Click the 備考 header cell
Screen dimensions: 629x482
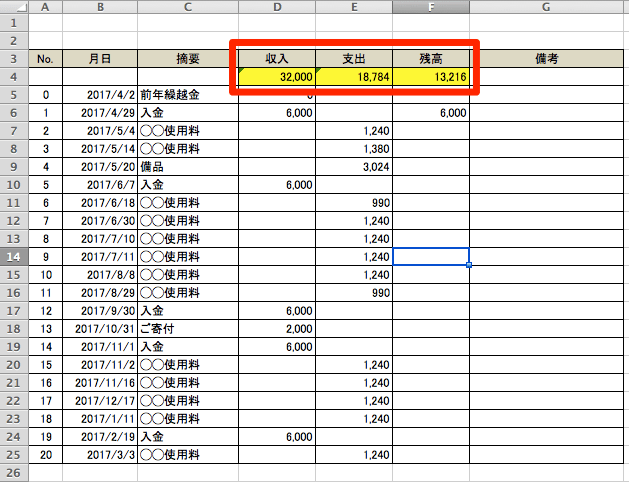[546, 59]
